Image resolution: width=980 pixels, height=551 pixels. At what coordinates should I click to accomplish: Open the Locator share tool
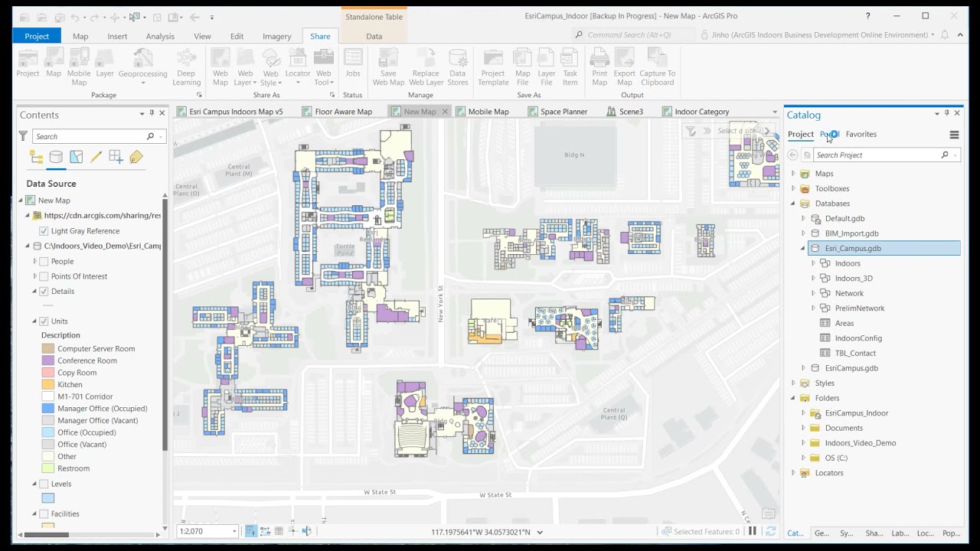298,67
